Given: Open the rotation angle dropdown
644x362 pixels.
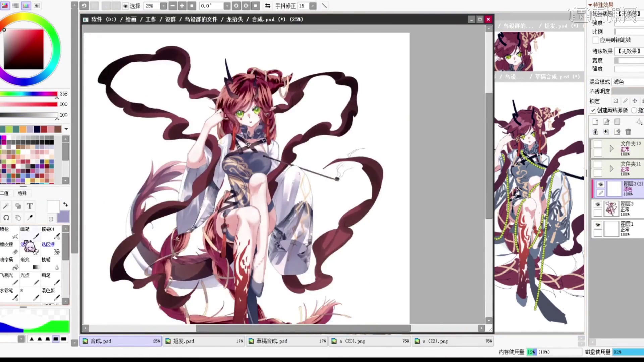Looking at the screenshot, I should pyautogui.click(x=227, y=6).
